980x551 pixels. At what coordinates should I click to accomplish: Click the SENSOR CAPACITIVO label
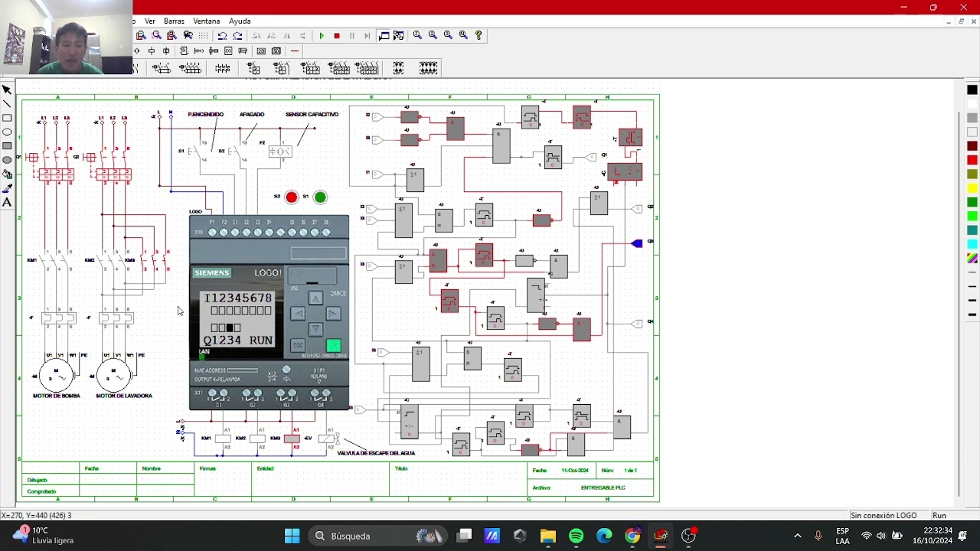(x=312, y=114)
